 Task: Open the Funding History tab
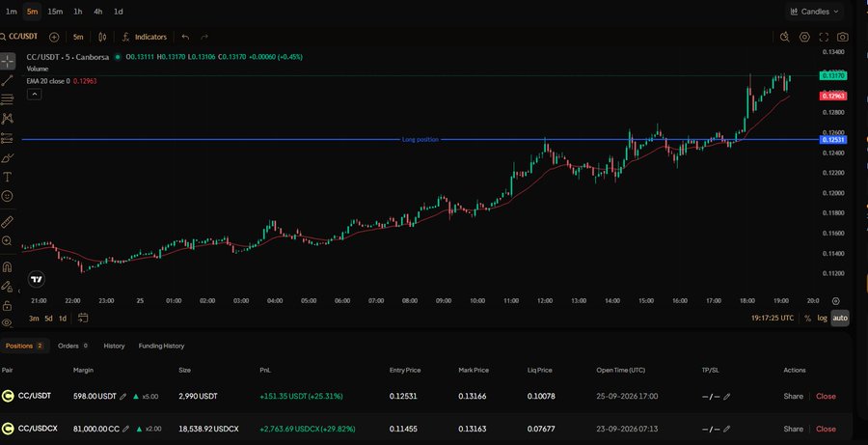coord(161,346)
